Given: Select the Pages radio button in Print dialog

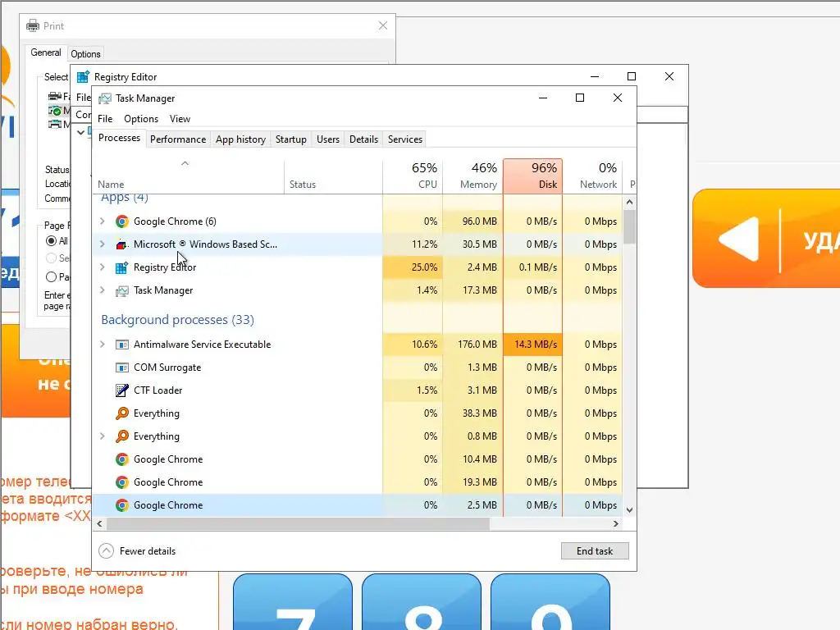Looking at the screenshot, I should point(51,277).
